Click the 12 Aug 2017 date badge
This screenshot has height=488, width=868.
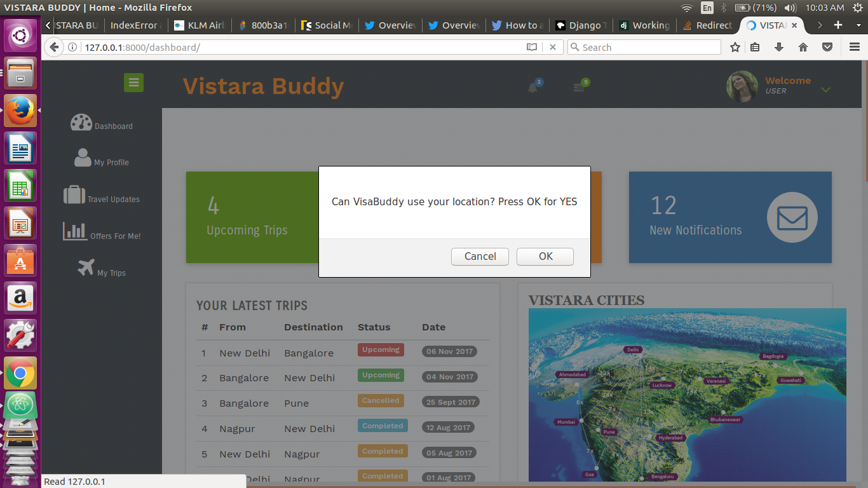click(x=448, y=428)
